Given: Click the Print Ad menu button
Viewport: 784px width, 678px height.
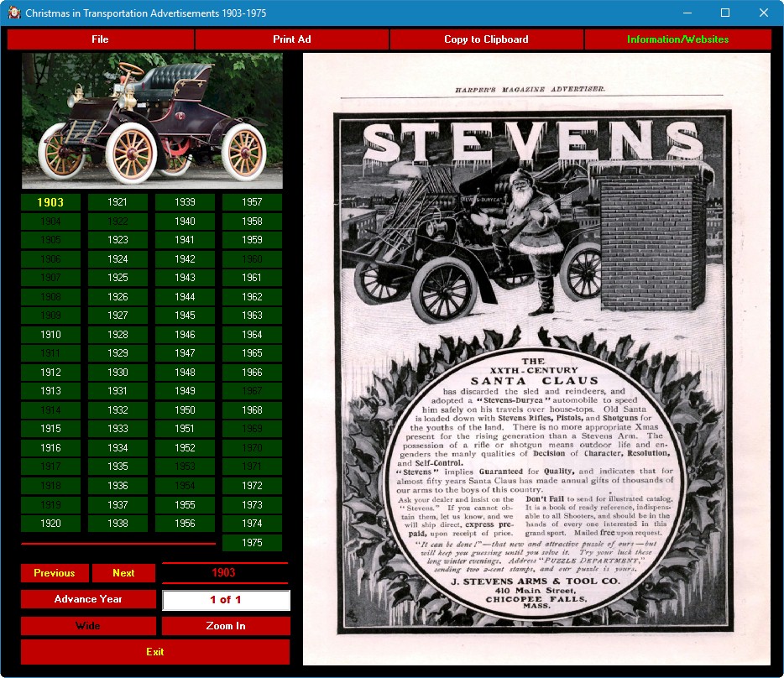Looking at the screenshot, I should pyautogui.click(x=292, y=39).
